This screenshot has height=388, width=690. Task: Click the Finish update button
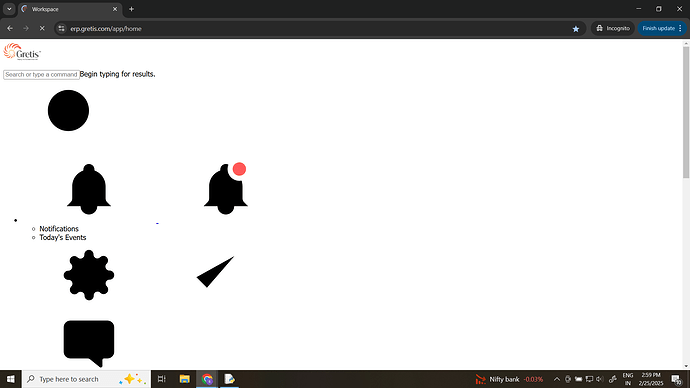(x=662, y=29)
